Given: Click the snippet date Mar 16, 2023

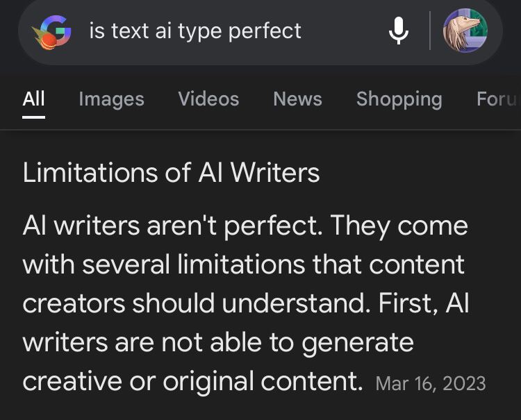Looking at the screenshot, I should click(x=430, y=383).
